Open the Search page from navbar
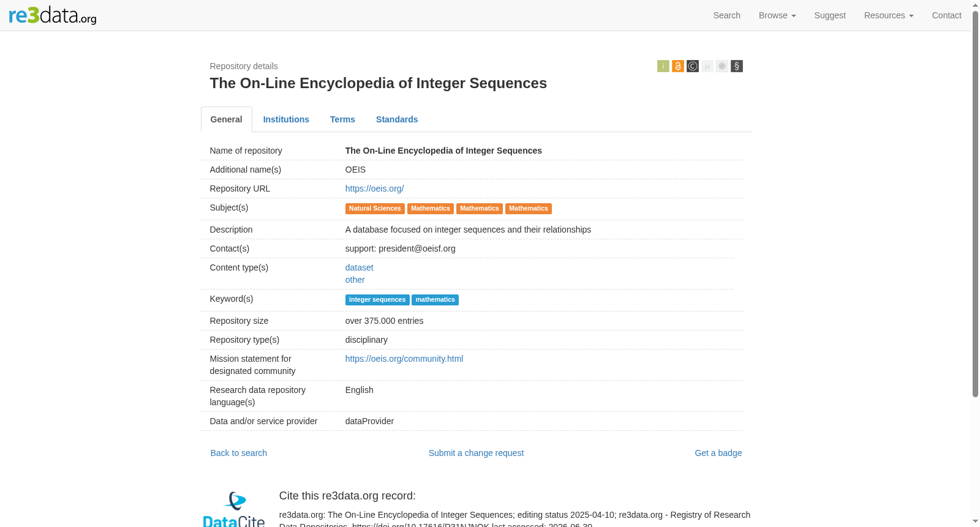Screen dimensions: 980x527 [726, 15]
